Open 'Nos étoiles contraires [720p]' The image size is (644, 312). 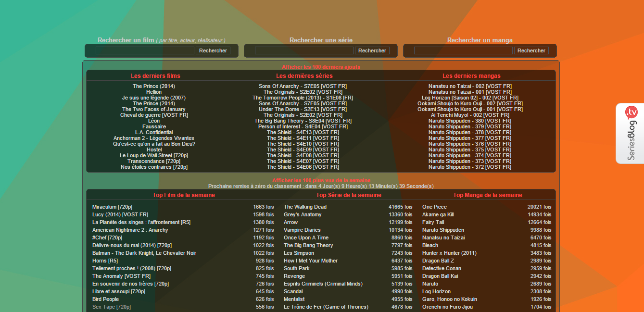[154, 167]
